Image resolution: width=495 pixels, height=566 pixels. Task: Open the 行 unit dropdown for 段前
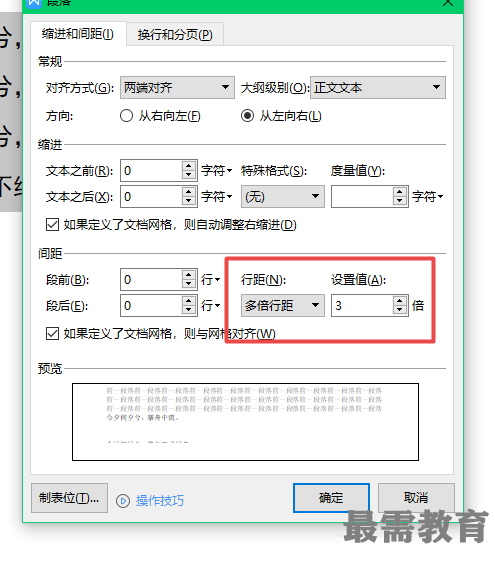coord(211,279)
